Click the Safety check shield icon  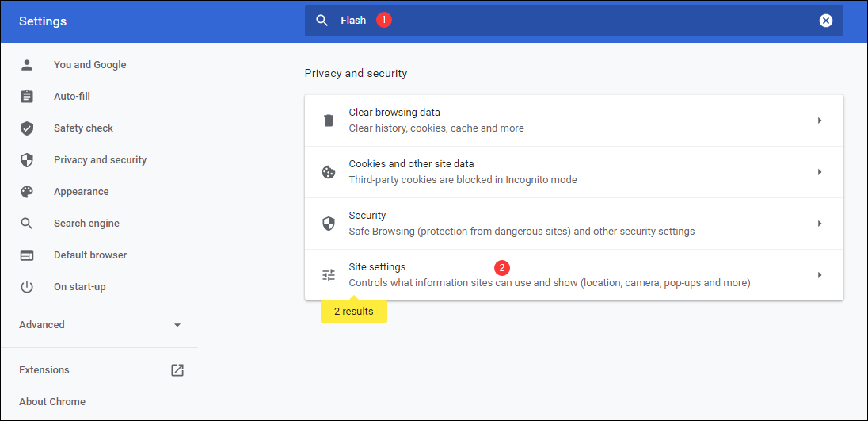[27, 128]
